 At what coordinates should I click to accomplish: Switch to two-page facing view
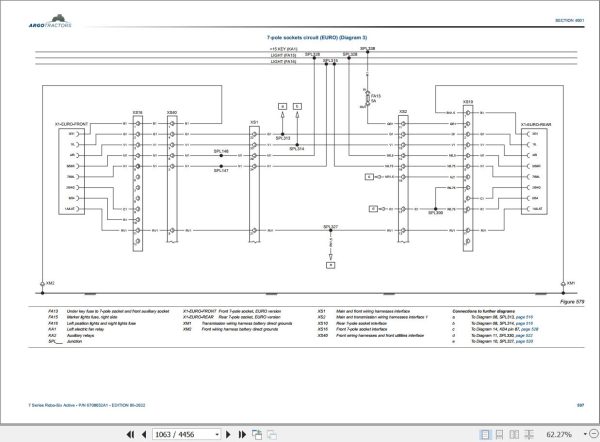pos(514,434)
